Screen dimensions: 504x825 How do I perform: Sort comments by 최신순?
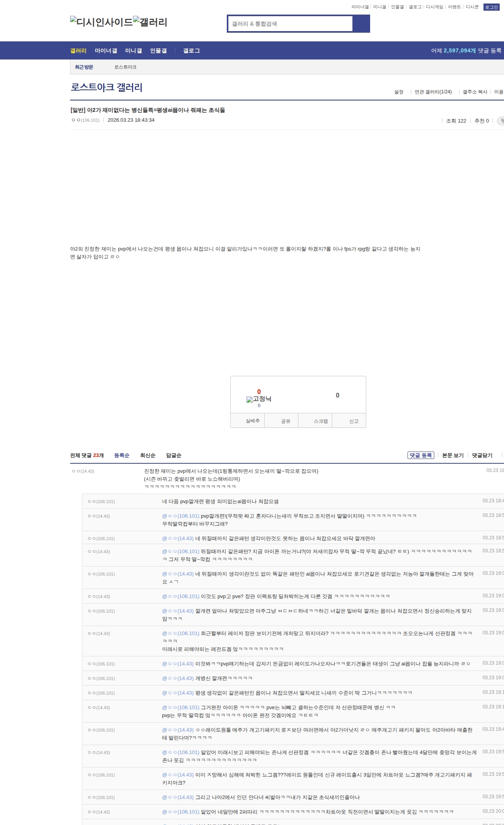[x=148, y=455]
